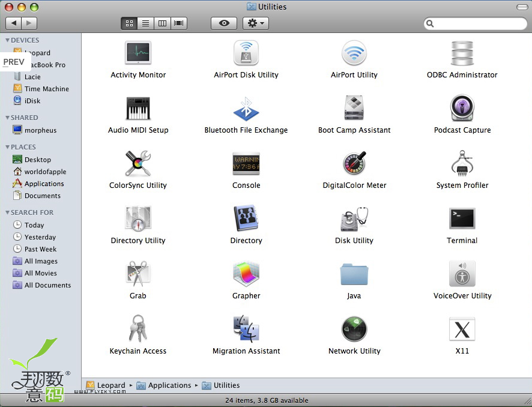Image resolution: width=532 pixels, height=407 pixels.
Task: Select the Grab screenshot utility
Action: 138,273
